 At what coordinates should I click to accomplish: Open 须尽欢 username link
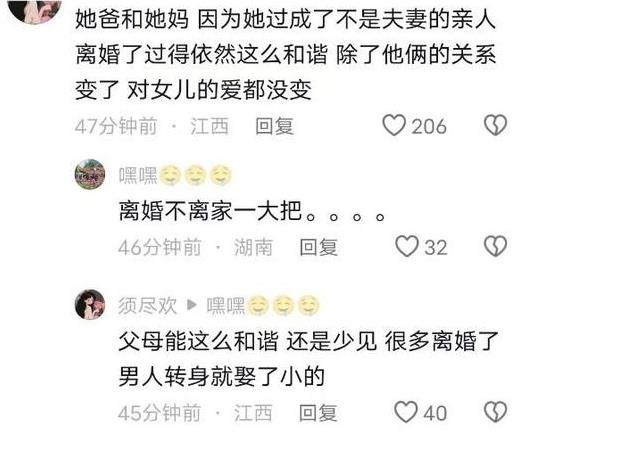(x=148, y=306)
